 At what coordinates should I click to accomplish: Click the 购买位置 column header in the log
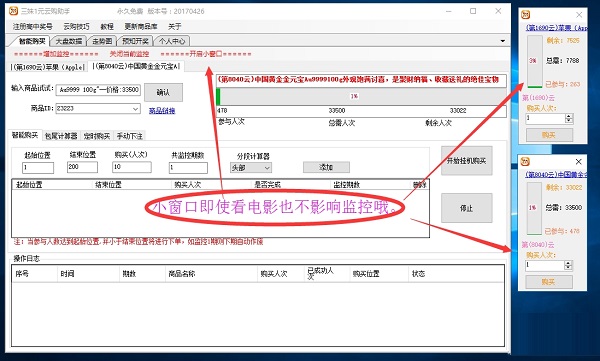click(378, 274)
